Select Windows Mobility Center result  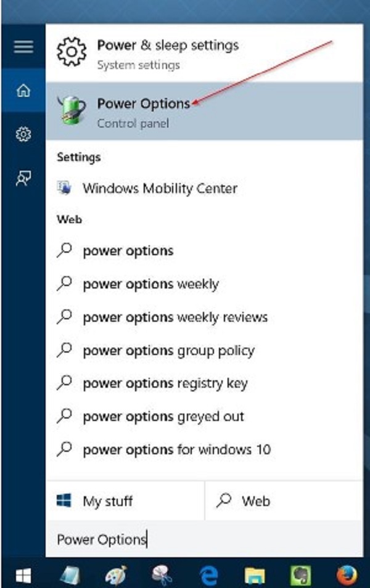click(x=160, y=189)
